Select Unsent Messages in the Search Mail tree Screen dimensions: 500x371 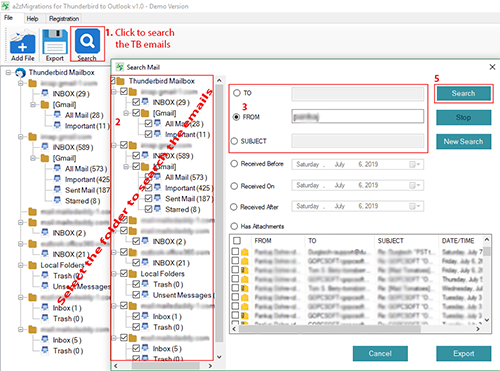tap(182, 295)
